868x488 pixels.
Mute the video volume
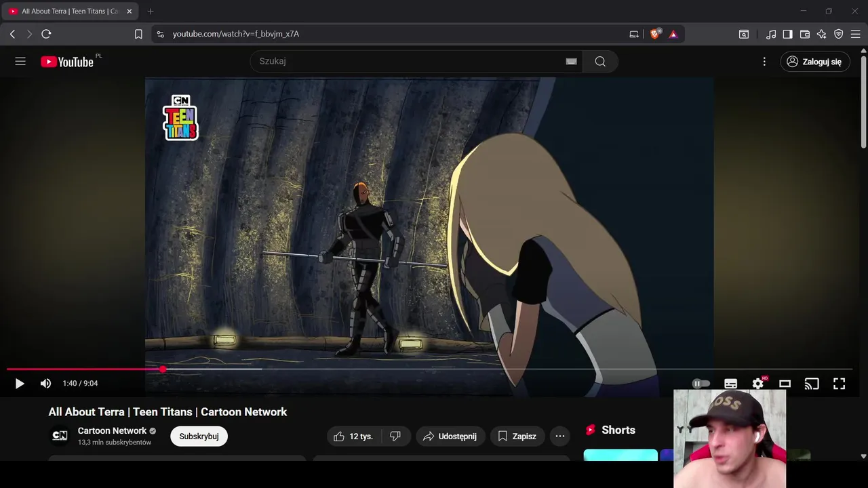click(45, 384)
